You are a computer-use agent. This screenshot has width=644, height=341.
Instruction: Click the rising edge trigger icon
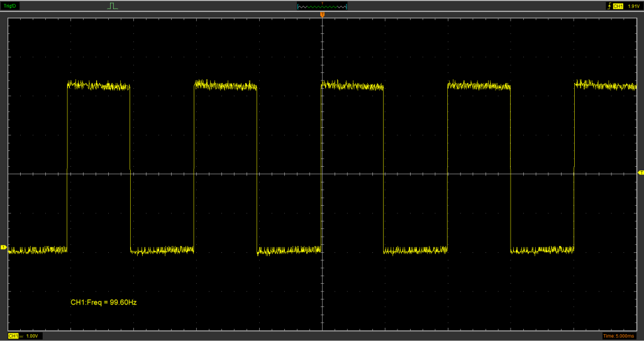coord(608,6)
